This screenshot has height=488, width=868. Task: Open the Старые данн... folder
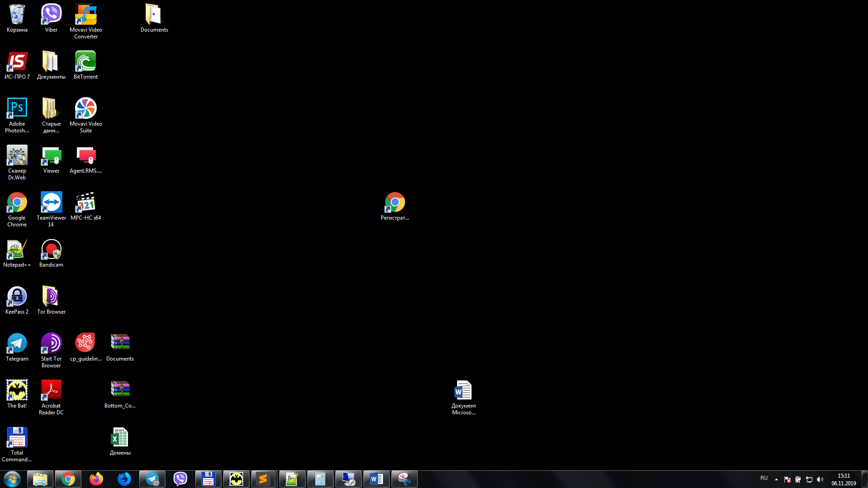pos(51,115)
